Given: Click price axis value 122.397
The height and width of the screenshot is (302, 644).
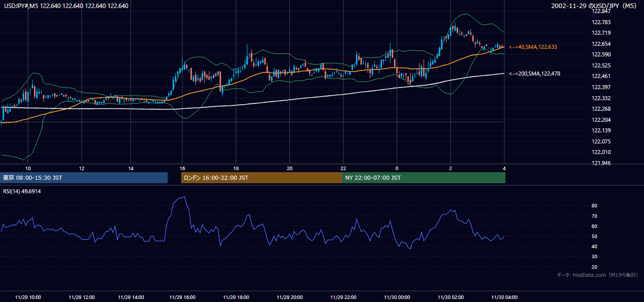Looking at the screenshot, I should [x=600, y=87].
